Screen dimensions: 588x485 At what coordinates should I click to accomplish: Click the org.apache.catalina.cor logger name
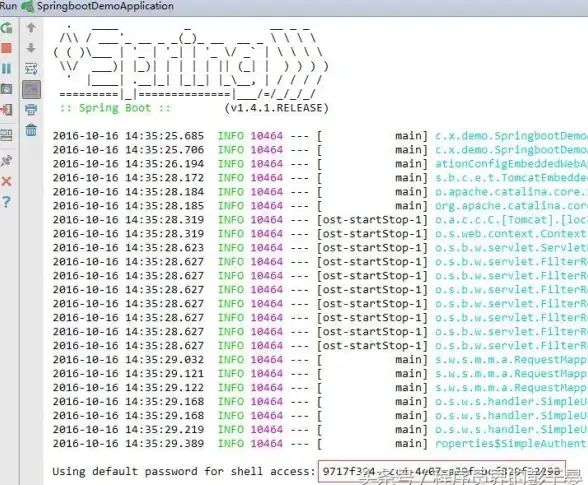coord(511,206)
